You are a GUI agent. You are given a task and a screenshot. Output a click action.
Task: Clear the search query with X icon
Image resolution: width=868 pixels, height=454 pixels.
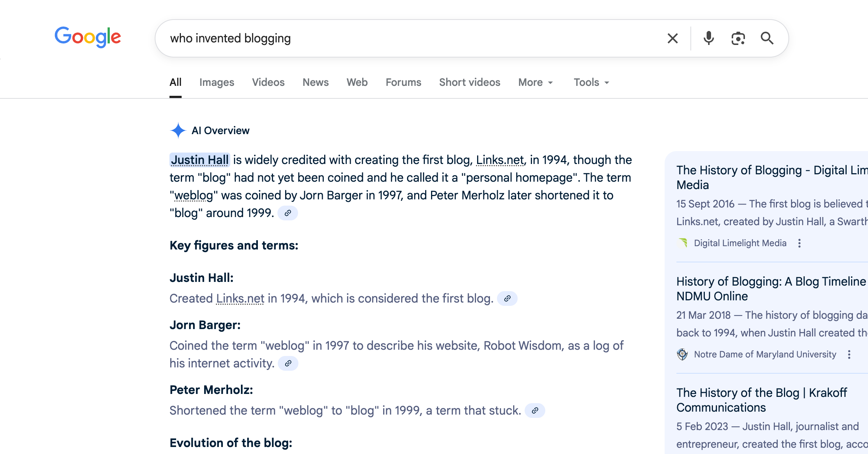tap(672, 38)
